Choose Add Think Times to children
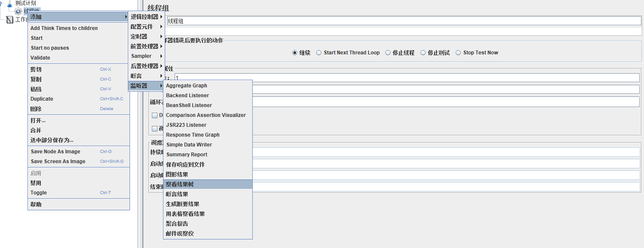 coord(79,28)
